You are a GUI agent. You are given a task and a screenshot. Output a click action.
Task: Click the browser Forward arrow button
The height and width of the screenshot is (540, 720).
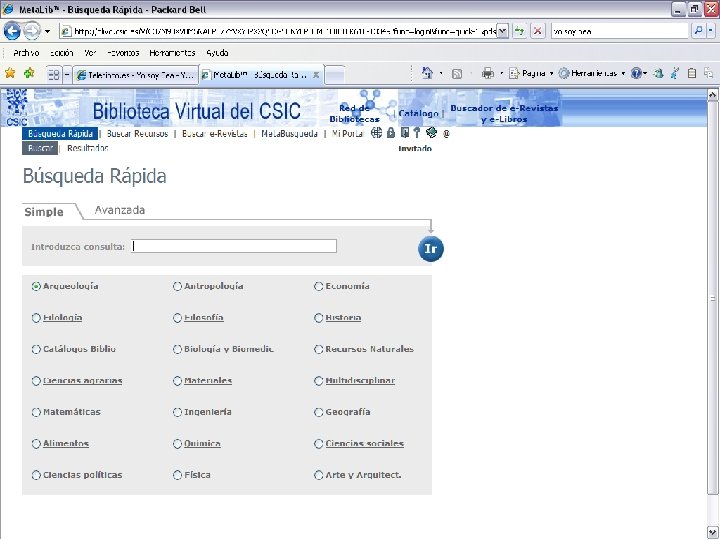click(32, 31)
